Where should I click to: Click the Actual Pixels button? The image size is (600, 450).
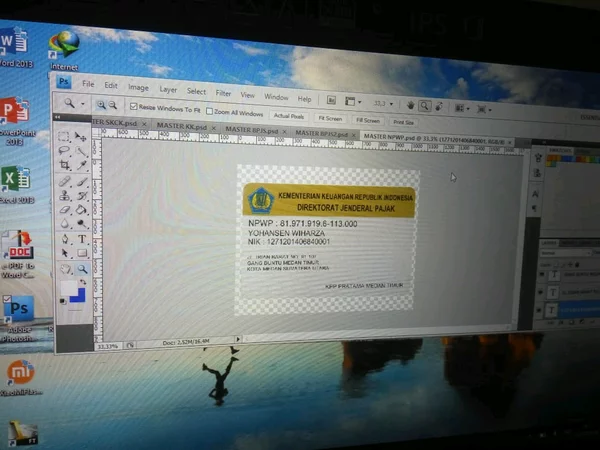coord(289,116)
